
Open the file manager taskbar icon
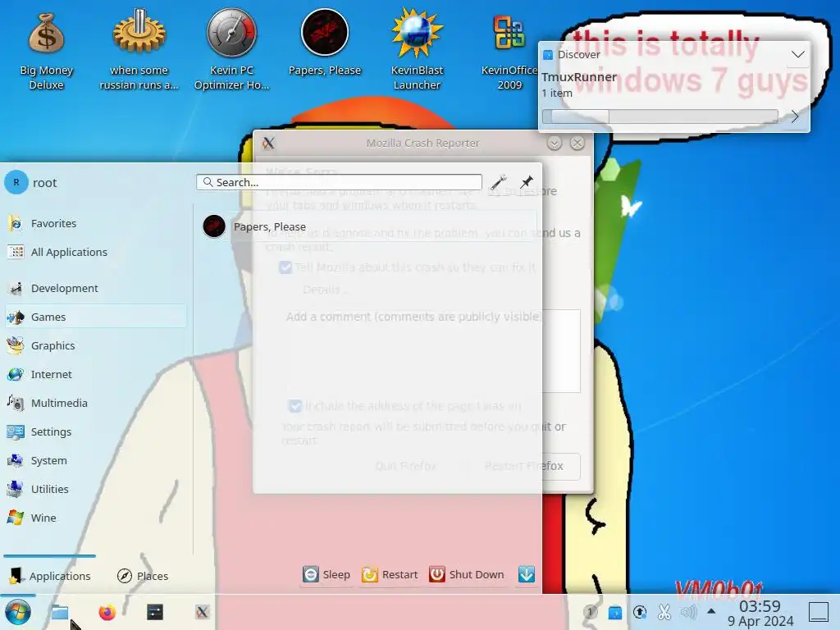(x=59, y=612)
